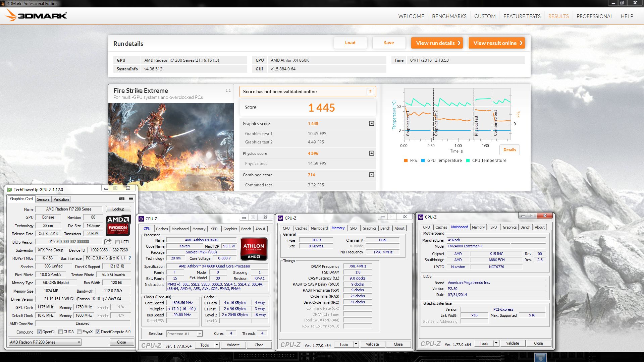Click the Load button
Screen dimensions: 644x362
(x=350, y=43)
